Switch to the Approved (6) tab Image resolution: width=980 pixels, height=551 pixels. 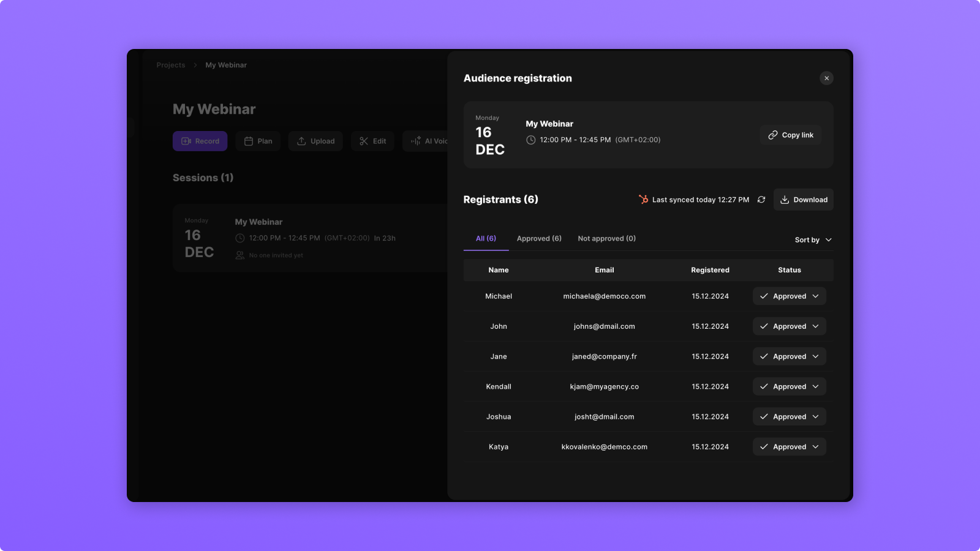tap(539, 239)
